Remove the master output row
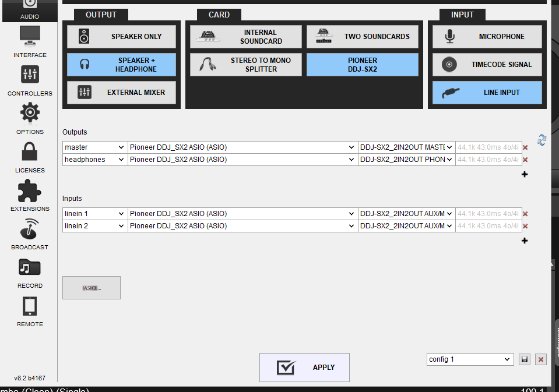 point(525,147)
